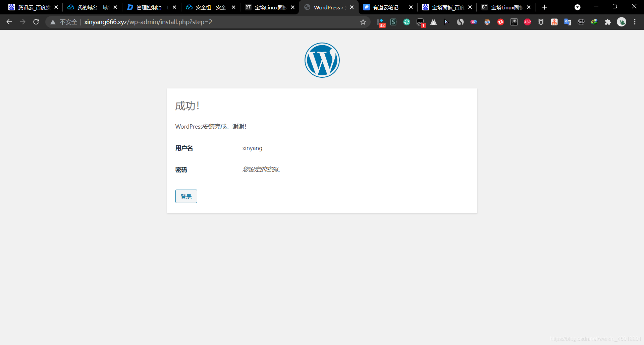Click the McAfee shield extension icon
This screenshot has height=345, width=644.
(x=541, y=22)
